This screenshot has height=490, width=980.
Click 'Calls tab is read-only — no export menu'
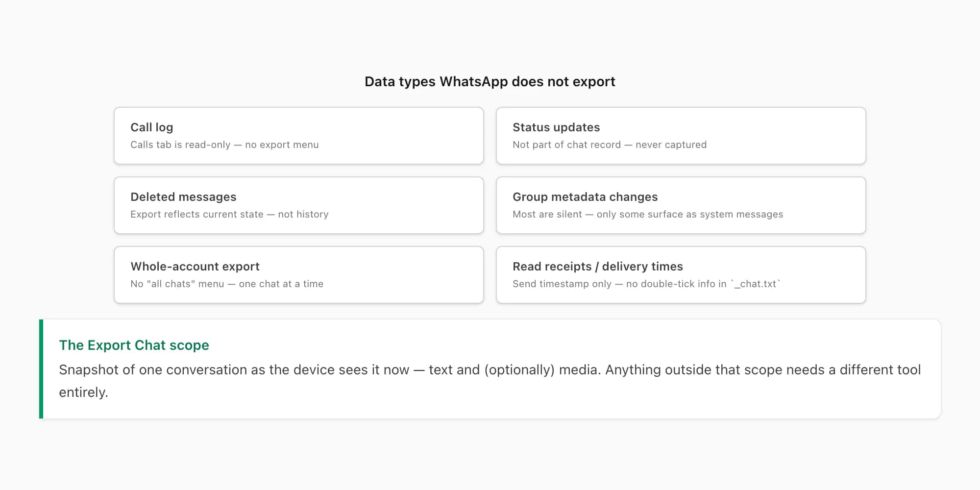click(224, 145)
